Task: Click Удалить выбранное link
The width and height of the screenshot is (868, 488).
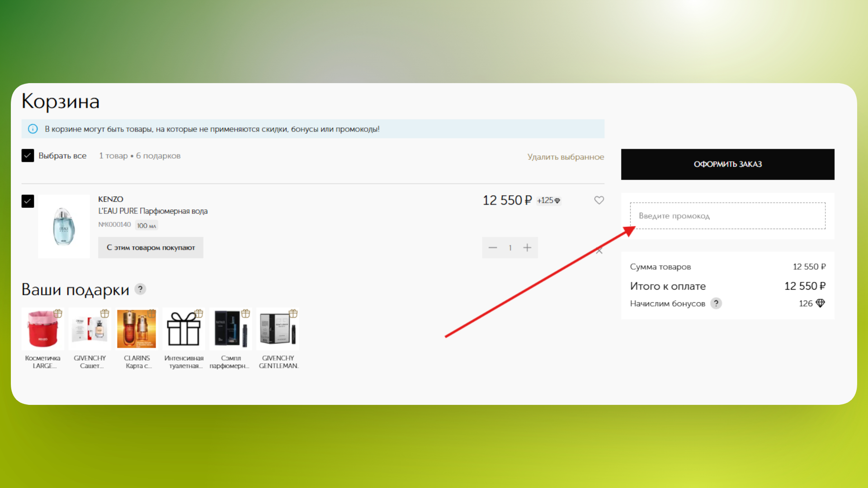Action: tap(566, 157)
